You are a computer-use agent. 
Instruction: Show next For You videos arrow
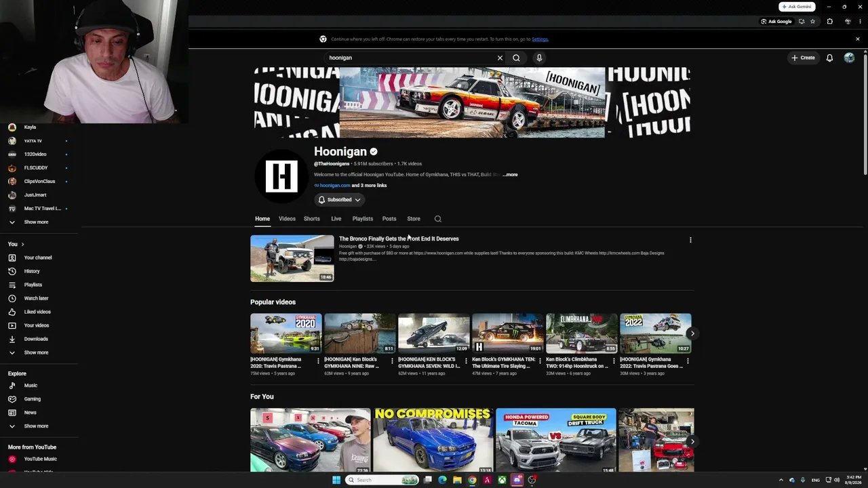pyautogui.click(x=692, y=442)
